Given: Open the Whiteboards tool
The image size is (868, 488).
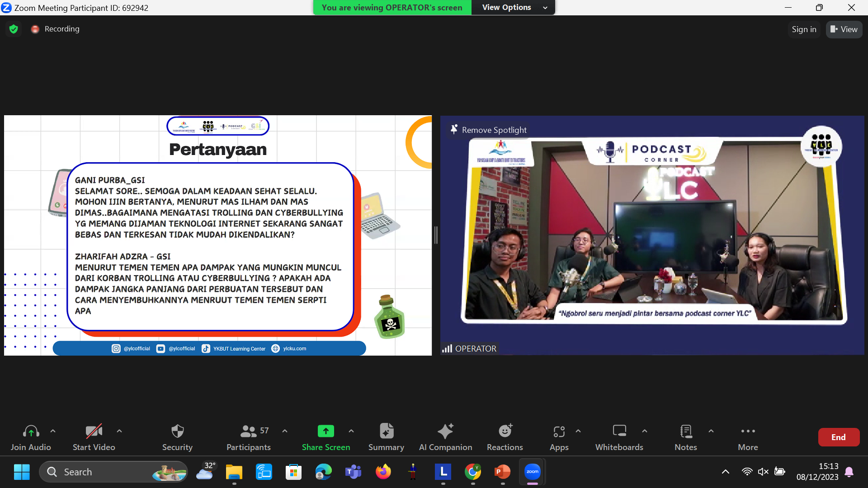Looking at the screenshot, I should click(619, 432).
